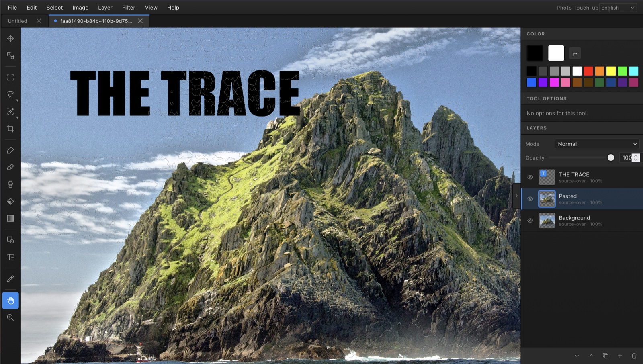The width and height of the screenshot is (643, 364).
Task: Select the Move tool
Action: coord(10,39)
